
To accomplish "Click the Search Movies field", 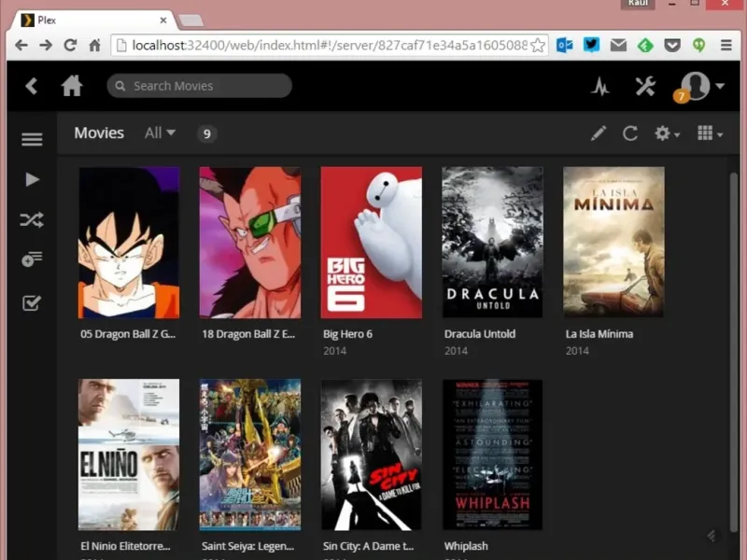I will [x=199, y=86].
